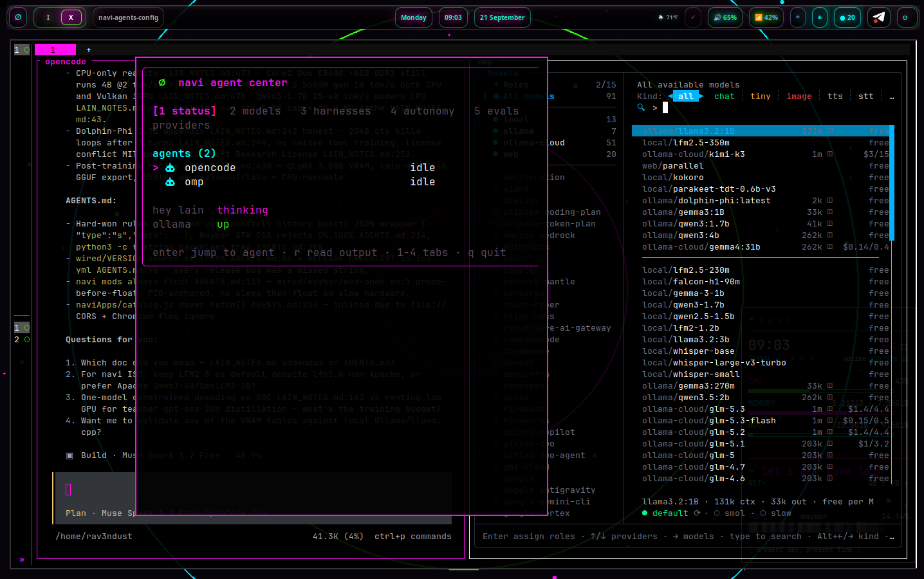924x579 pixels.
Task: Click the robot icon beside opencode agent
Action: tap(170, 168)
